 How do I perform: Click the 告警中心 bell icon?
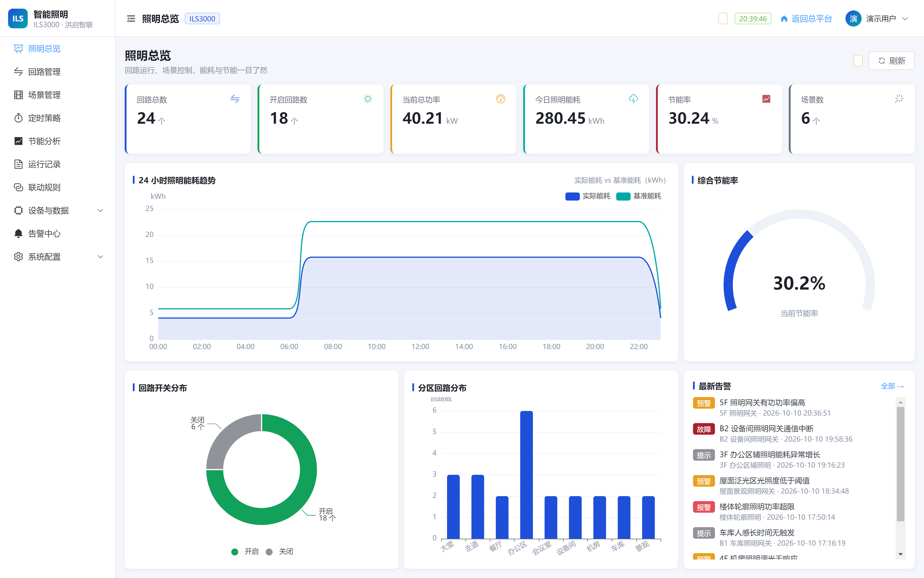[x=18, y=234]
